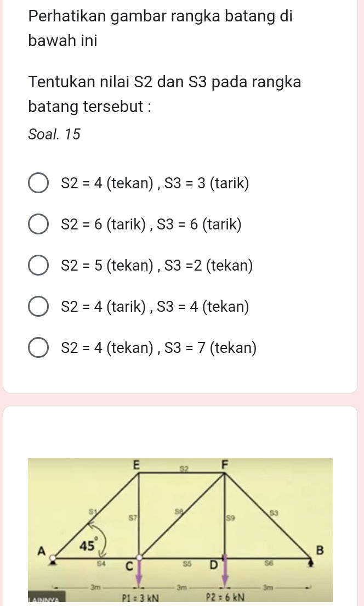This screenshot has width=364, height=606.
Task: Click node F at the truss top right
Action: point(224,465)
